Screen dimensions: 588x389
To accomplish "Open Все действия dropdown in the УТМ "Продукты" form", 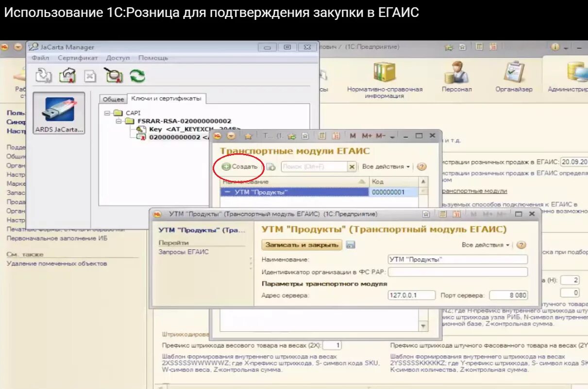I will [486, 245].
